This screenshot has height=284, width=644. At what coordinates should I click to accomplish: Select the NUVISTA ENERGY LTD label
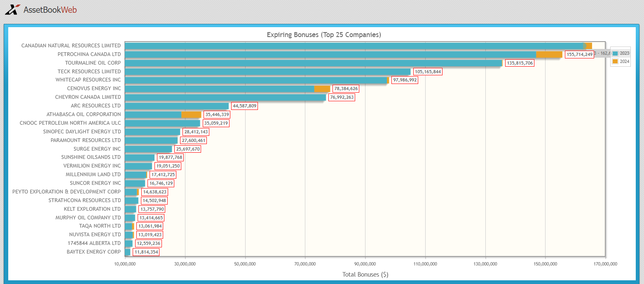[x=95, y=235]
